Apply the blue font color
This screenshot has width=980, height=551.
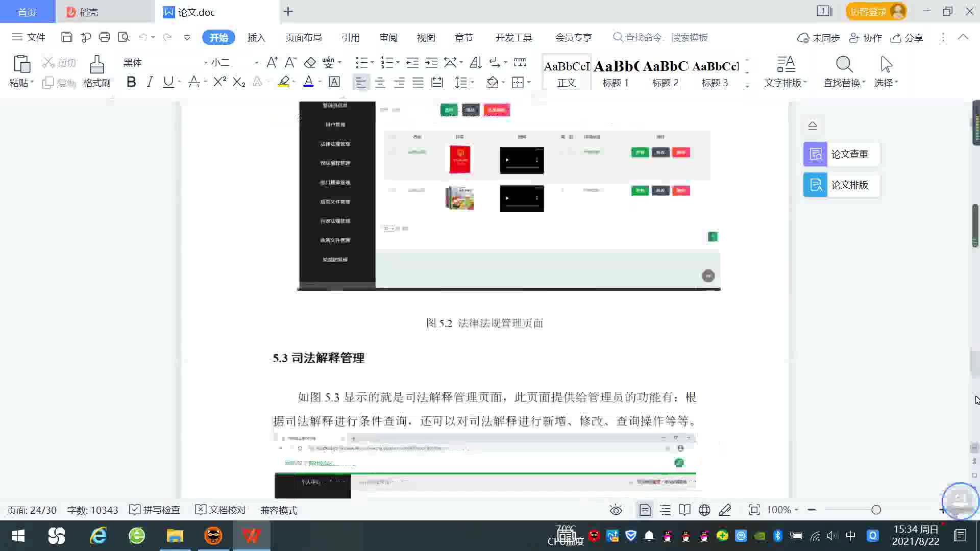pos(308,82)
